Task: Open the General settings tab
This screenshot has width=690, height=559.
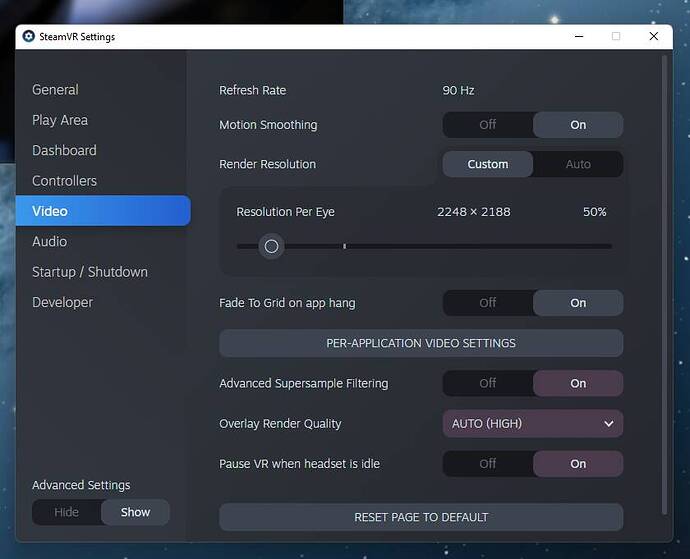Action: 55,90
